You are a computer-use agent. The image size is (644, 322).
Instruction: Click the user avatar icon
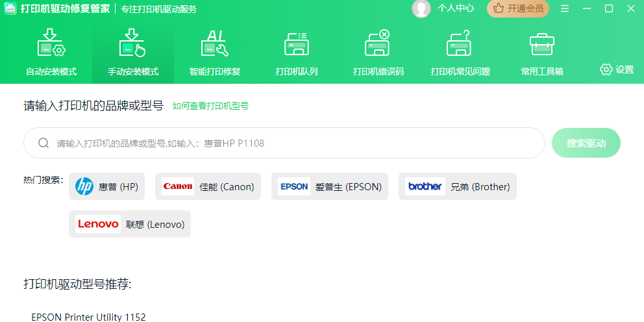pos(421,8)
